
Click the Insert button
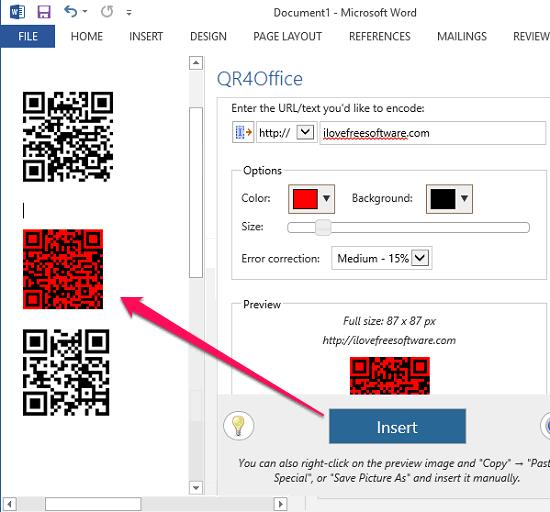[397, 426]
